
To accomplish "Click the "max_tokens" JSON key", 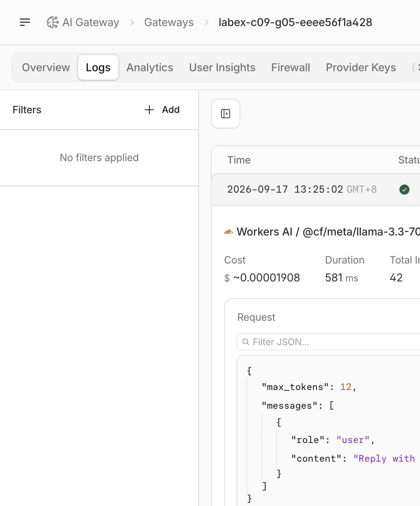I will [x=295, y=387].
